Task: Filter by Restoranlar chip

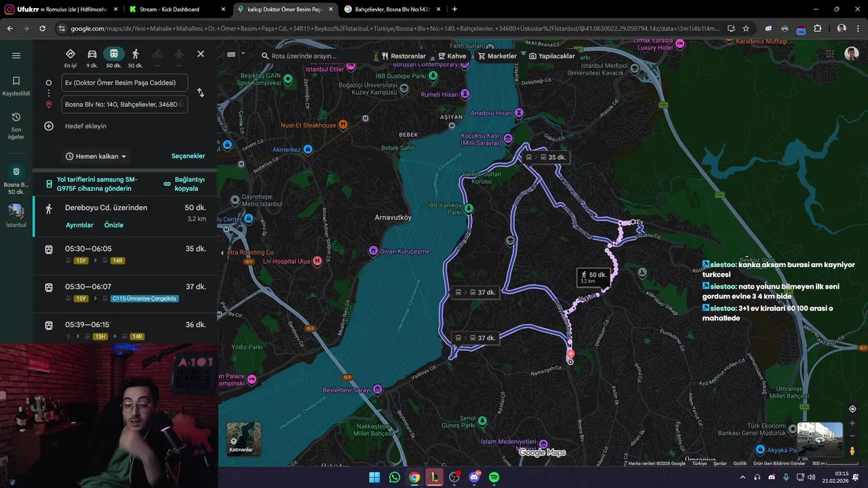Action: coord(403,56)
